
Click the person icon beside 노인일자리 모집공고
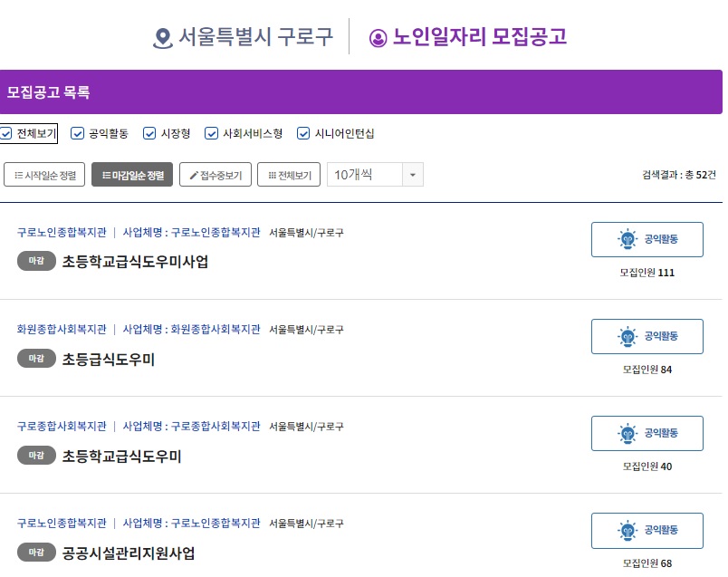[x=378, y=38]
